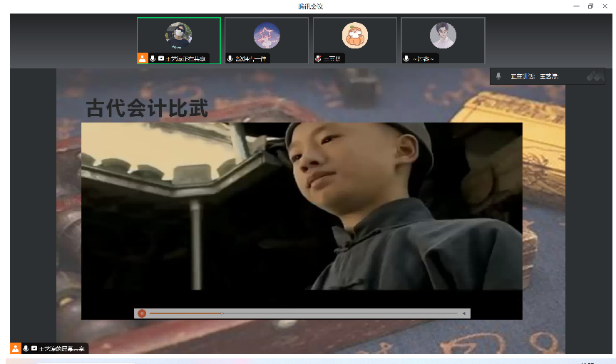Select the first participant's video thumbnail
Viewport: 616px width, 364px height.
178,35
